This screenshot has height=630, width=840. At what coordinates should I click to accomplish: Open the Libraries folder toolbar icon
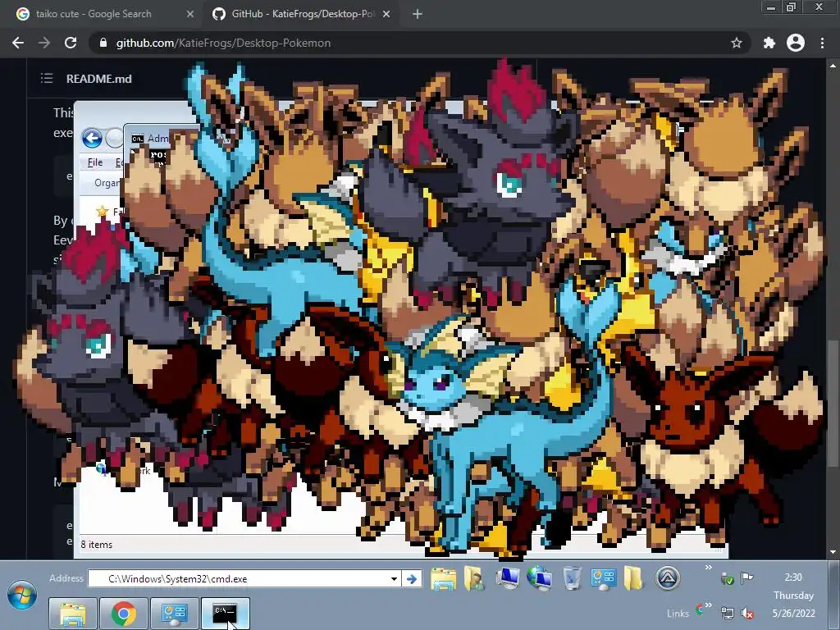(x=444, y=579)
